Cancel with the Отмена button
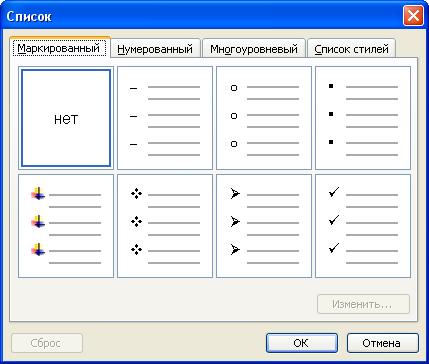Screen dimensions: 429x364 (x=382, y=343)
